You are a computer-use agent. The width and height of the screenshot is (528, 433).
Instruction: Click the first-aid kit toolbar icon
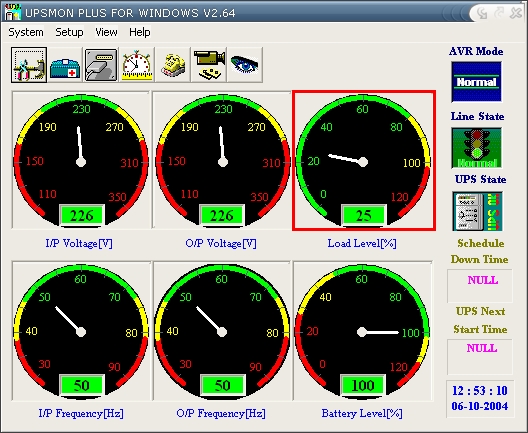pyautogui.click(x=65, y=65)
